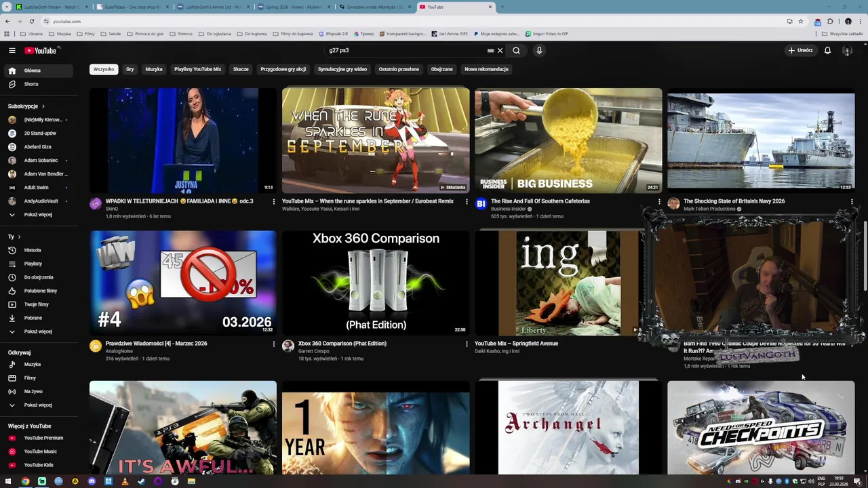Select Ostatnio przesłane chip
The image size is (868, 488).
(x=399, y=69)
